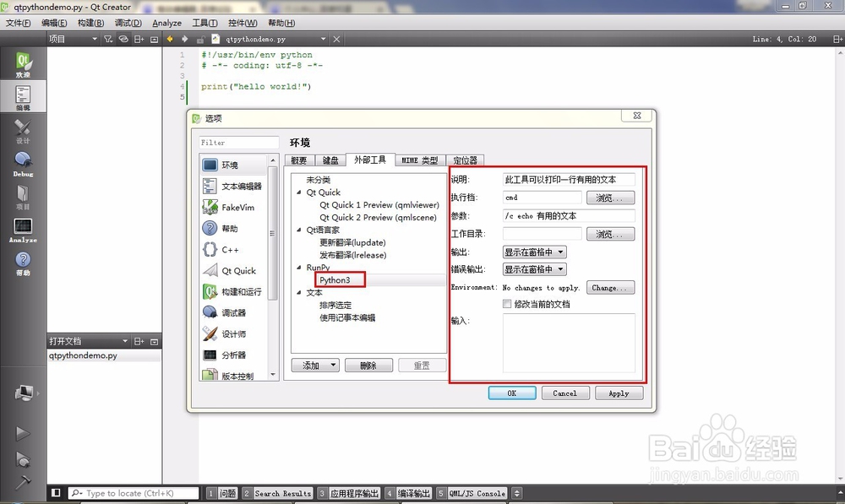Collapse the RunPy tree group
This screenshot has width=845, height=504.
coord(299,267)
